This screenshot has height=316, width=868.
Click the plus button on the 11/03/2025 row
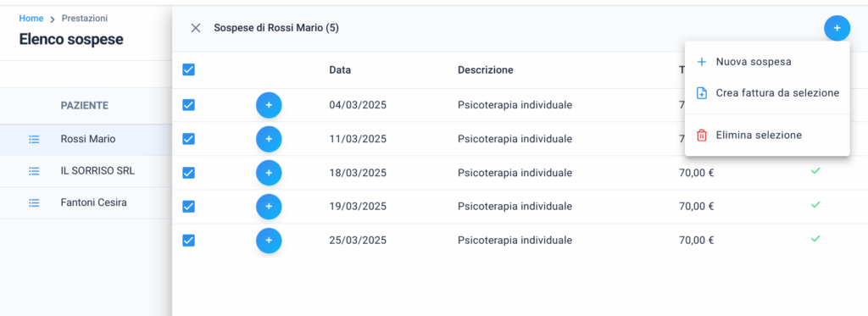(x=269, y=139)
